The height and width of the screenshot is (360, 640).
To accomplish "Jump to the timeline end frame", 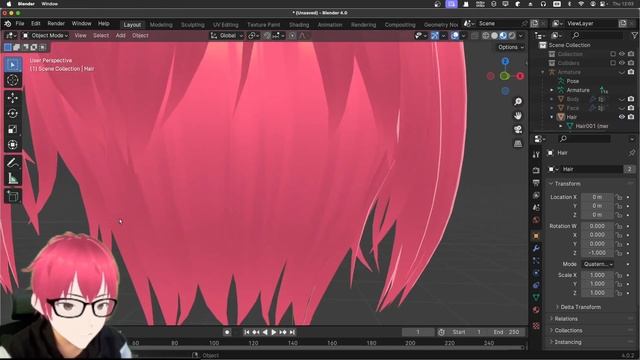I will point(292,332).
